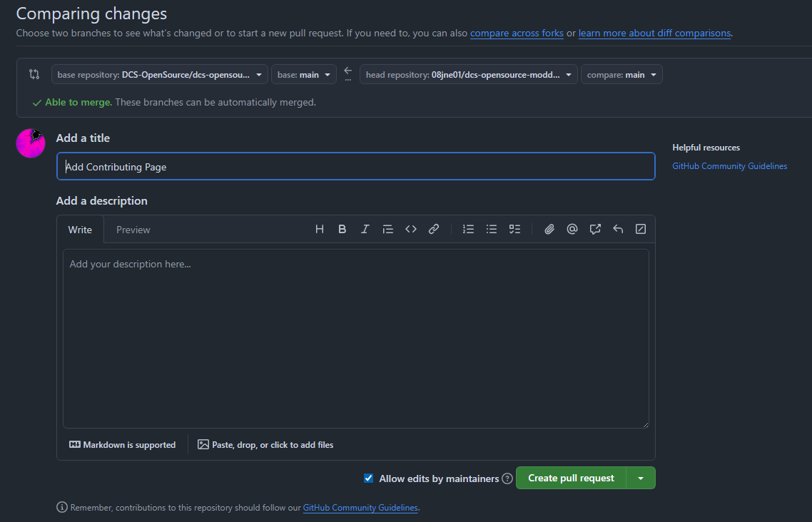Insert a heading with the H icon

click(320, 229)
